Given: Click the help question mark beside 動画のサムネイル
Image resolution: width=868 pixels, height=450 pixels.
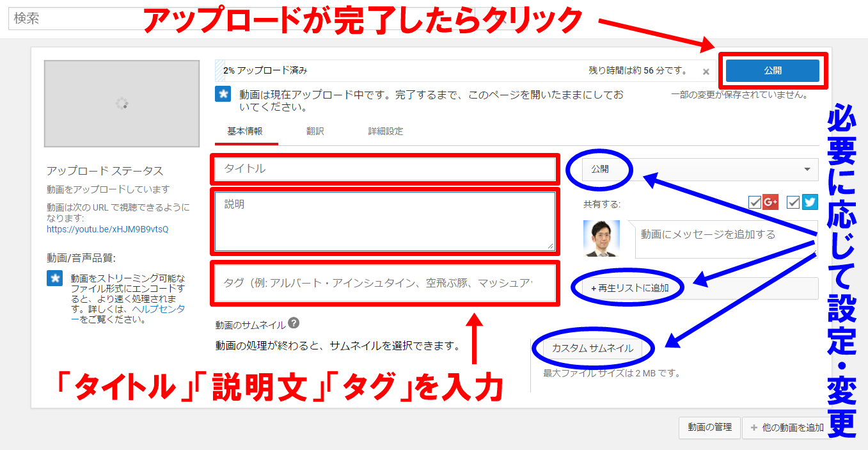Looking at the screenshot, I should (x=294, y=323).
